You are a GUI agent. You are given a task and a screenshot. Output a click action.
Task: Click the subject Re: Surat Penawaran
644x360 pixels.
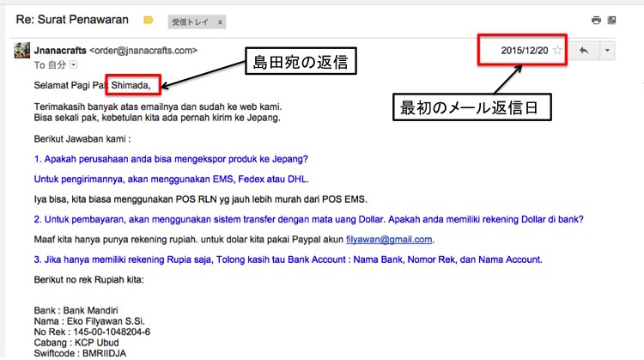coord(72,19)
